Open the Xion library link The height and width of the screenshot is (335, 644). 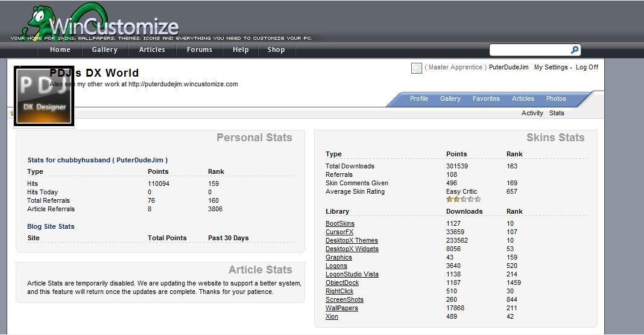point(332,316)
